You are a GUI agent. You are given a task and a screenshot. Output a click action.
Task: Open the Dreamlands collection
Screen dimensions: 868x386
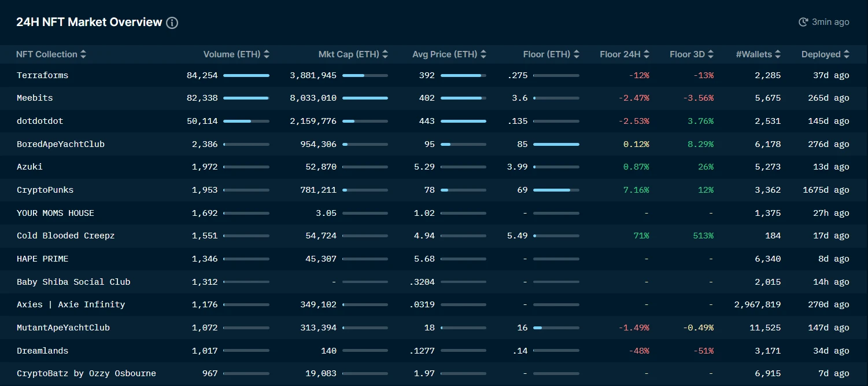[42, 351]
